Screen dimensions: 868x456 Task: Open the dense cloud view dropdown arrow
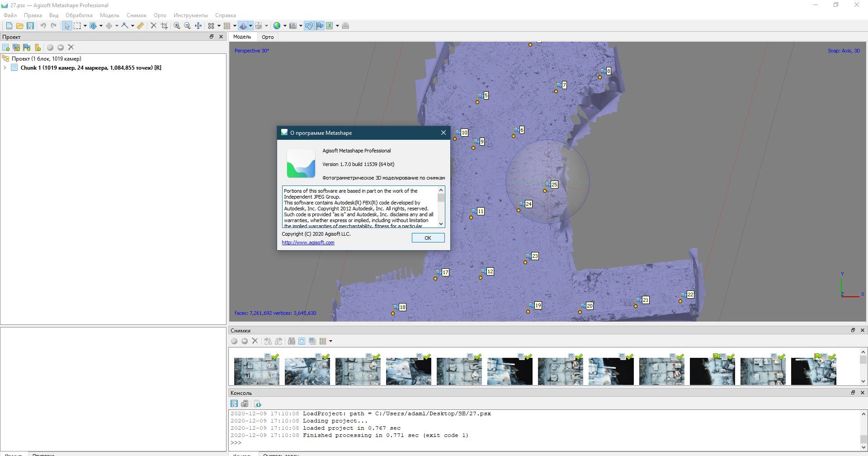click(235, 26)
